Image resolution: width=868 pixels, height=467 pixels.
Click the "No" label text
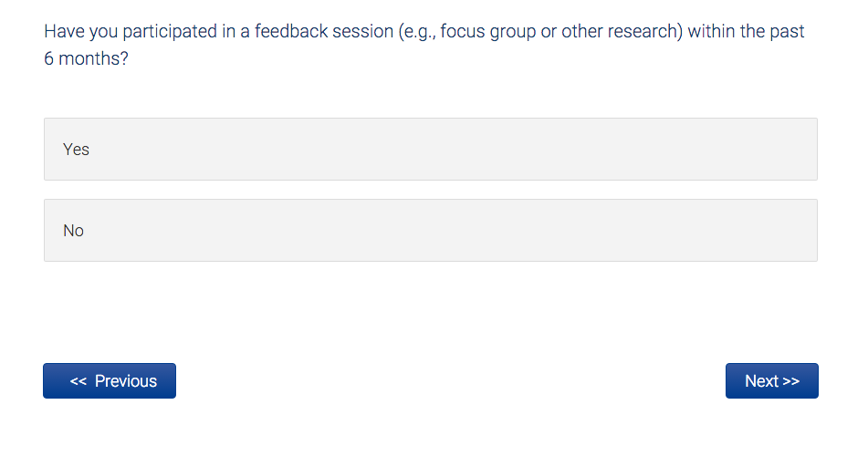point(73,231)
